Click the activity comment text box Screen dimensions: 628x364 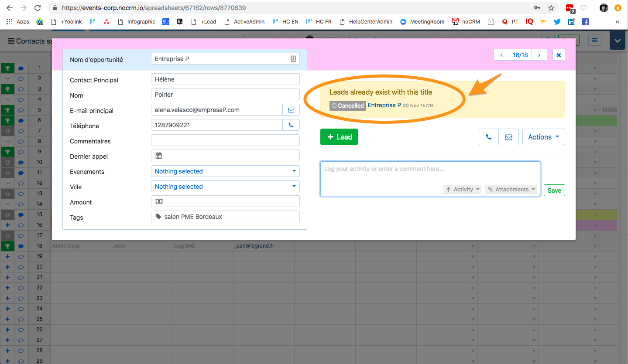click(x=430, y=172)
